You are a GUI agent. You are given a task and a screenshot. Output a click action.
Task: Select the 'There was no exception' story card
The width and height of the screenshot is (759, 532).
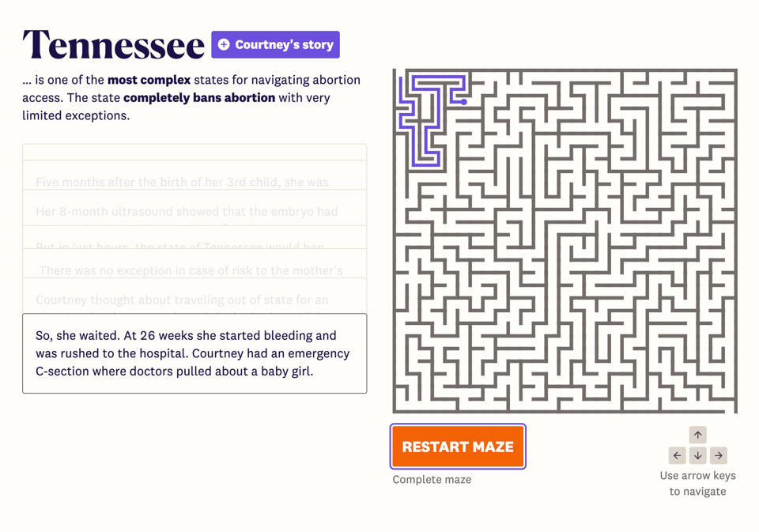click(191, 270)
